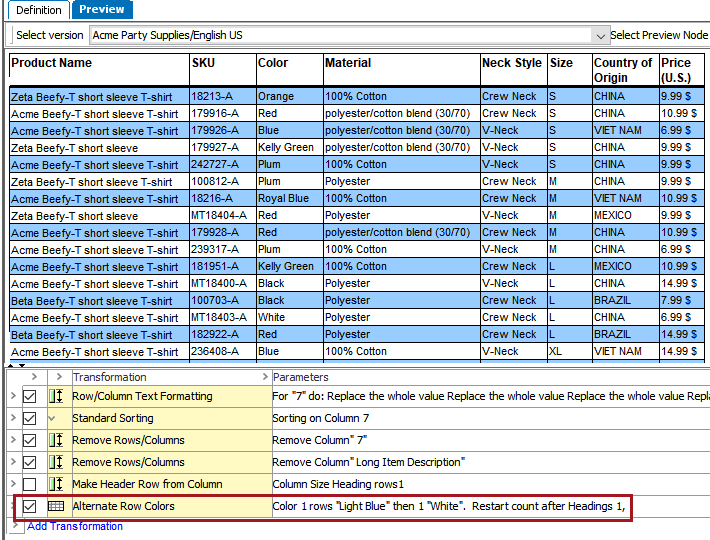This screenshot has width=710, height=540.
Task: Open the Select version dropdown
Action: coord(599,35)
